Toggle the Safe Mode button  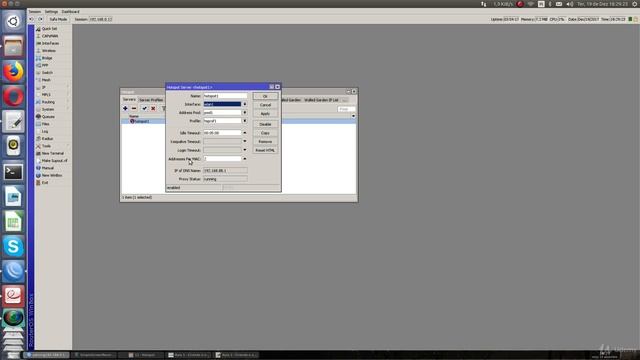(x=58, y=19)
